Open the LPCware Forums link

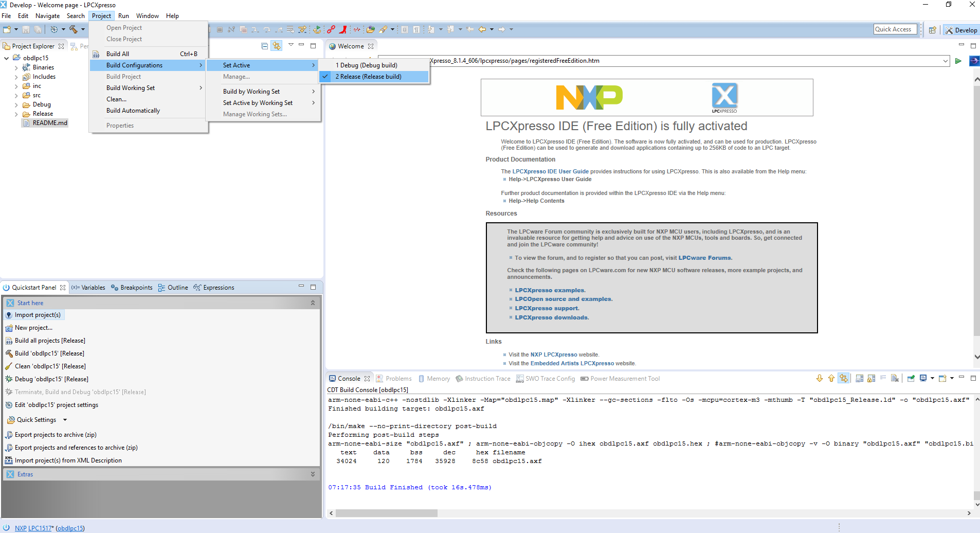tap(704, 258)
